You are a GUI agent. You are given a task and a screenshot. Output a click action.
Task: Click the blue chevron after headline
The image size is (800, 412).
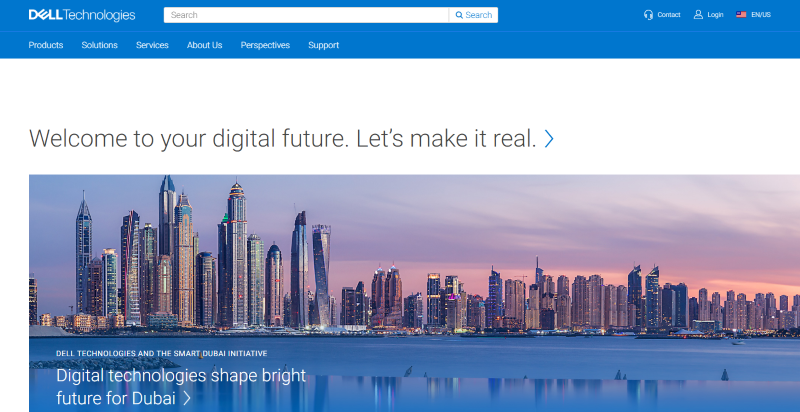(x=549, y=139)
